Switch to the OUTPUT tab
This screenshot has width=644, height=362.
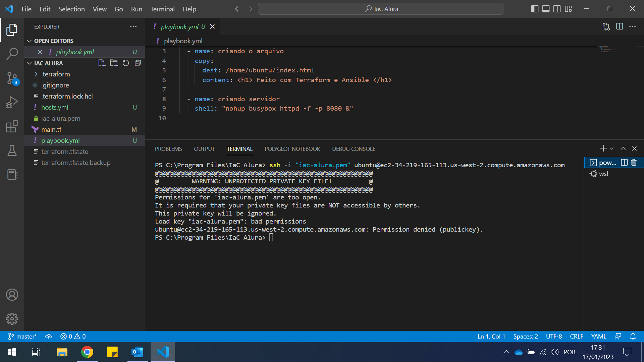pyautogui.click(x=204, y=149)
